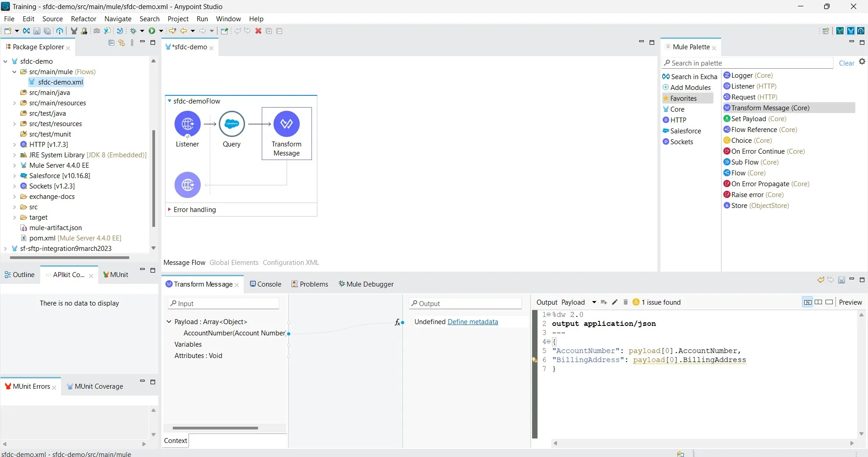Collapse the sfdc-demo project tree
This screenshot has height=457, width=868.
coord(5,61)
